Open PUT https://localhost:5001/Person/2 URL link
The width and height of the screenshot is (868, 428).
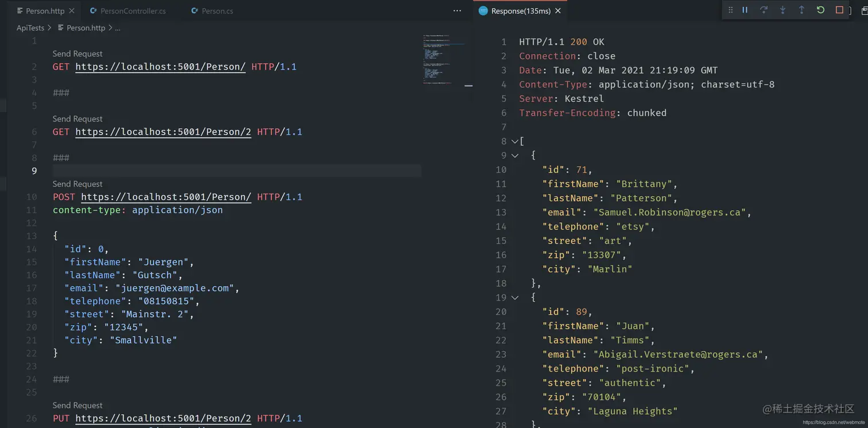point(163,418)
